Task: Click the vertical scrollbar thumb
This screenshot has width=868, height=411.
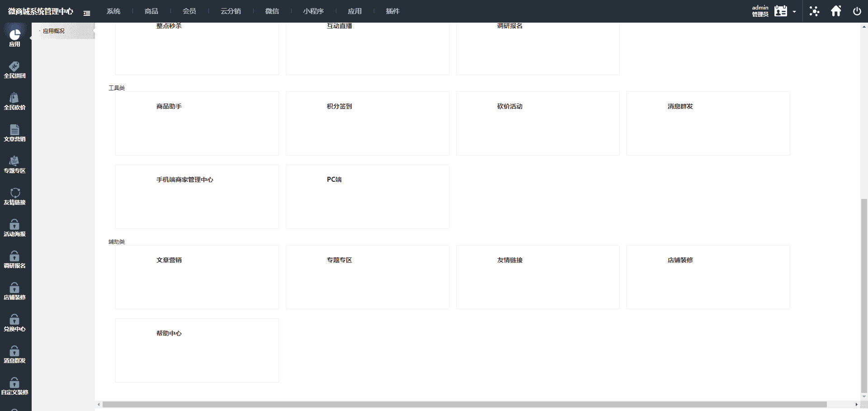Action: click(x=864, y=295)
